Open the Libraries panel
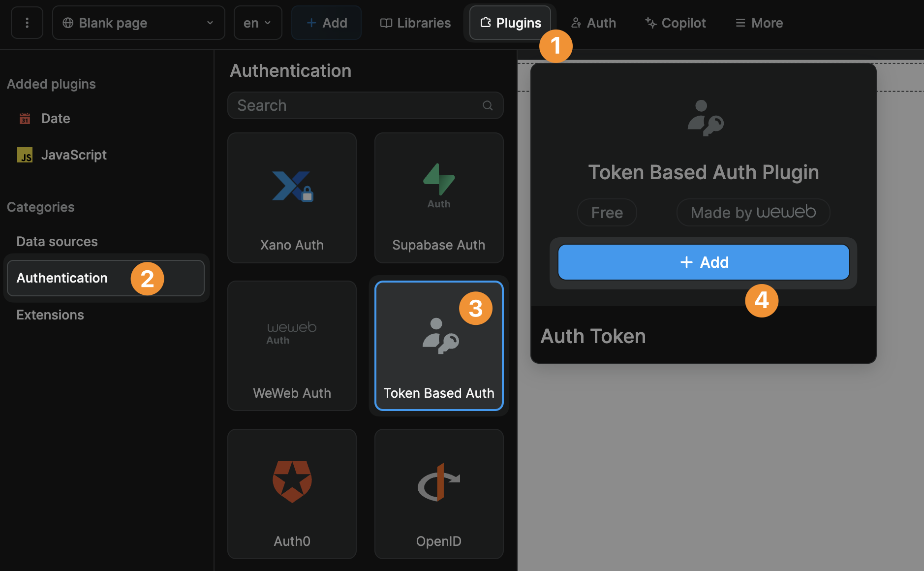The height and width of the screenshot is (571, 924). [415, 23]
